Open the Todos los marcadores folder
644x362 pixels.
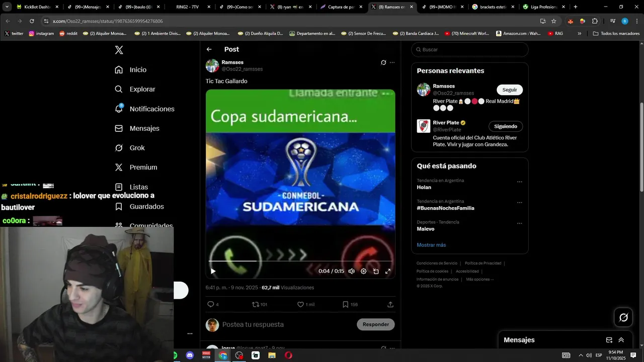click(616, 34)
